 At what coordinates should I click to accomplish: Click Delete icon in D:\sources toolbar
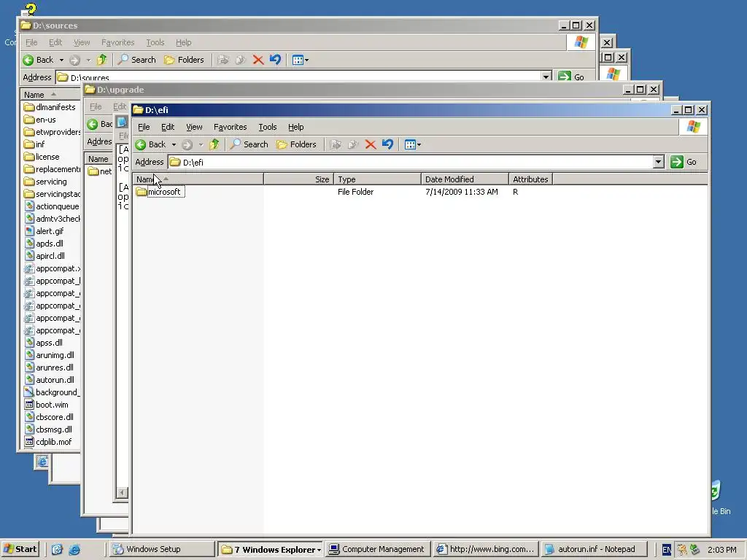(x=258, y=60)
